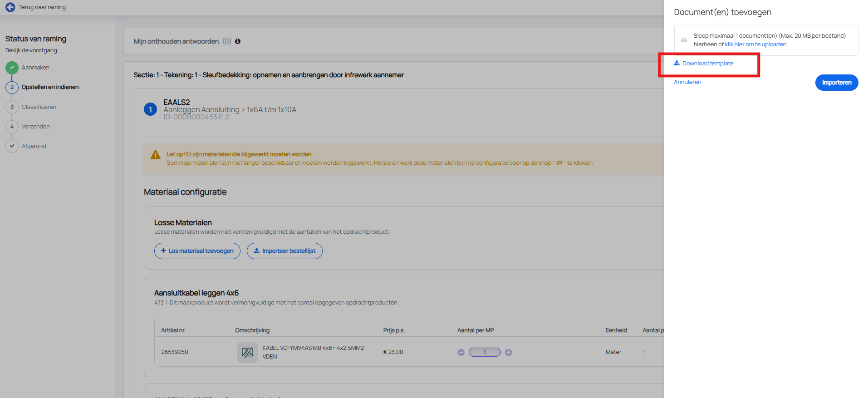The width and height of the screenshot is (868, 398).
Task: Click Importeer bestellijst button
Action: (x=284, y=251)
